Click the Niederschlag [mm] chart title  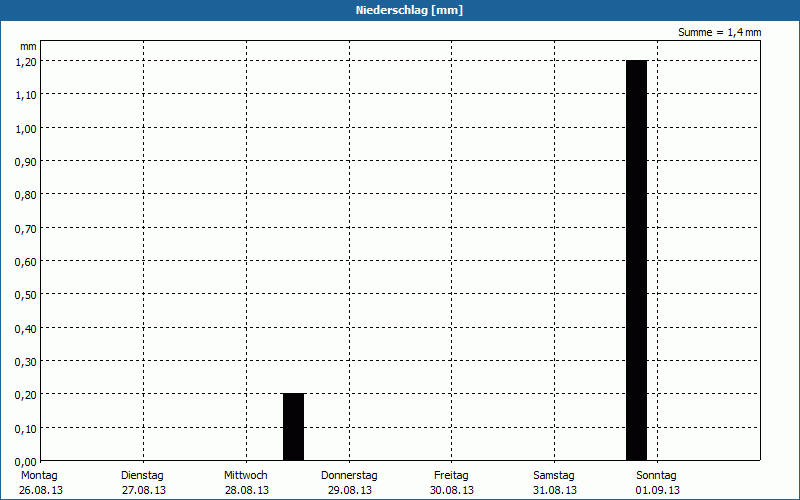409,10
